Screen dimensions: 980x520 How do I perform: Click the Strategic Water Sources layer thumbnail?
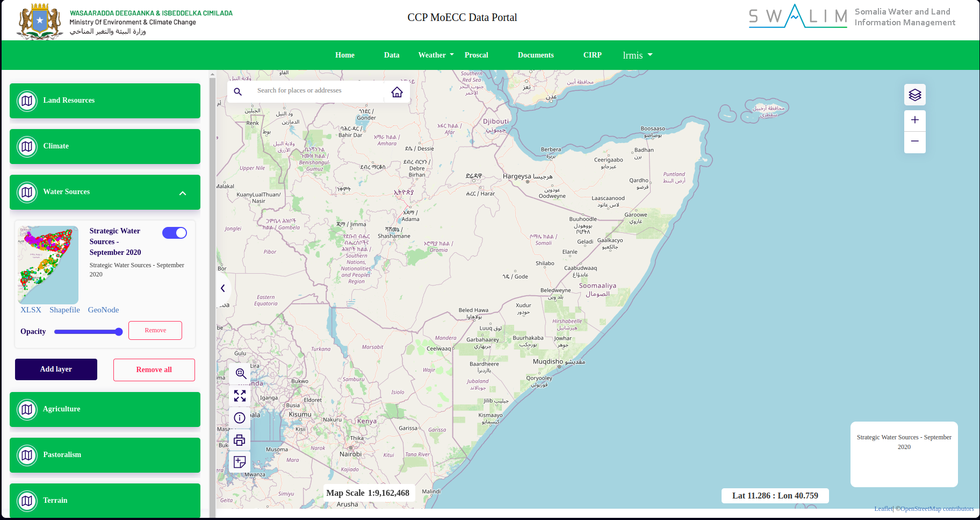click(x=48, y=265)
